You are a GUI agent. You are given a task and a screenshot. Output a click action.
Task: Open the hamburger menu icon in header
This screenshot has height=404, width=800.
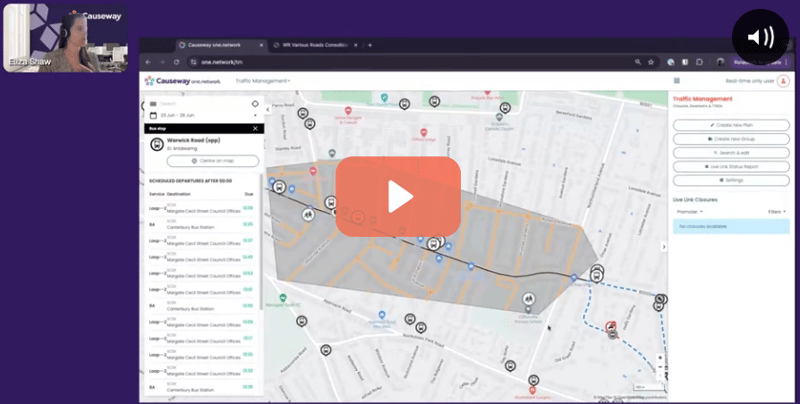click(x=677, y=80)
